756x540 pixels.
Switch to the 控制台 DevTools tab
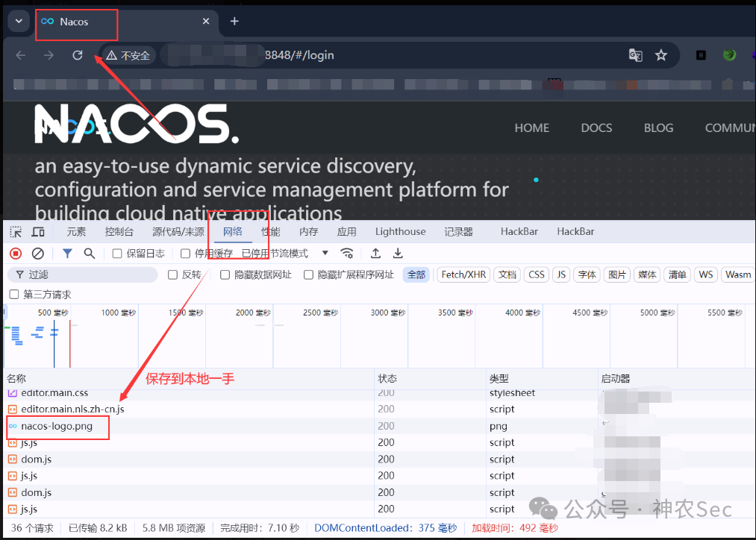(119, 232)
